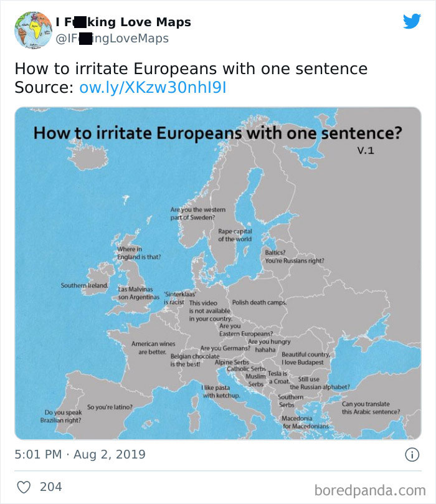This screenshot has height=504, width=436.
Task: Open the ow.ly source link
Action: [x=153, y=87]
